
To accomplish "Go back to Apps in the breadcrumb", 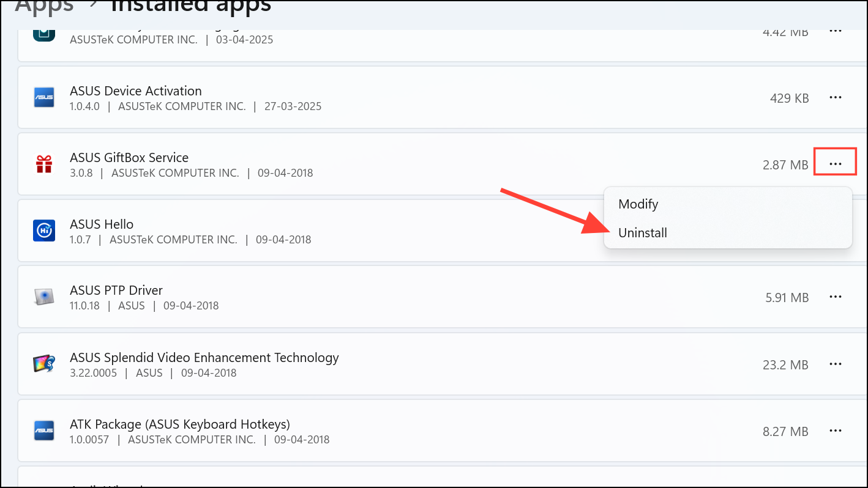I will point(44,6).
